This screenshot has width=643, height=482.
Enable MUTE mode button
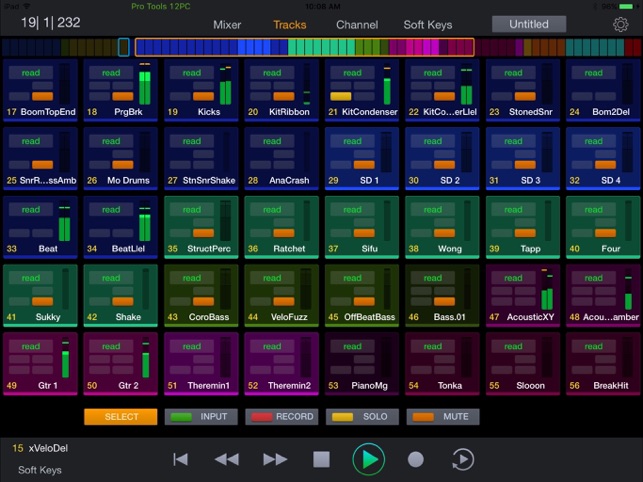click(x=442, y=416)
